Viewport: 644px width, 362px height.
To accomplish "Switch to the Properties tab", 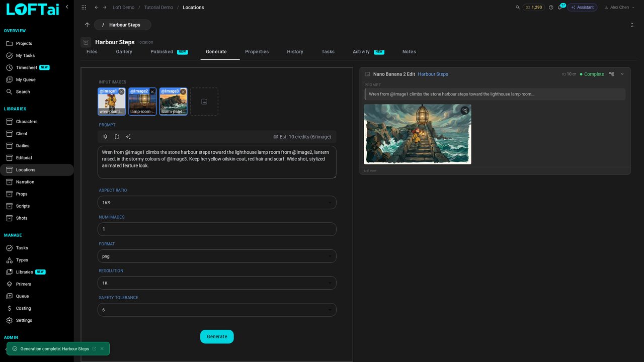I will 257,52.
